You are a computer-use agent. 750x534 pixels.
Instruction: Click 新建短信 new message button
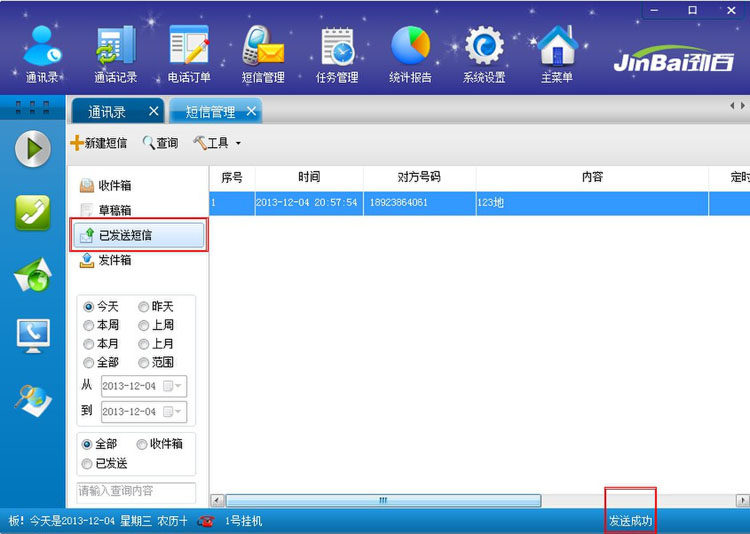[98, 143]
